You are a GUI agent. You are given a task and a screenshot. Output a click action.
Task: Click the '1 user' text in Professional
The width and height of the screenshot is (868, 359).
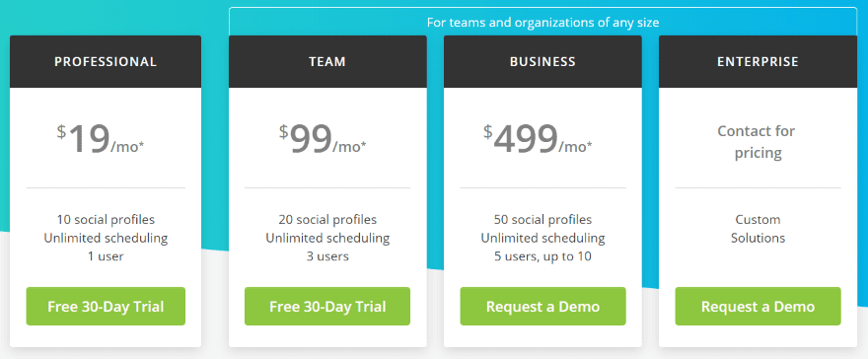(106, 256)
